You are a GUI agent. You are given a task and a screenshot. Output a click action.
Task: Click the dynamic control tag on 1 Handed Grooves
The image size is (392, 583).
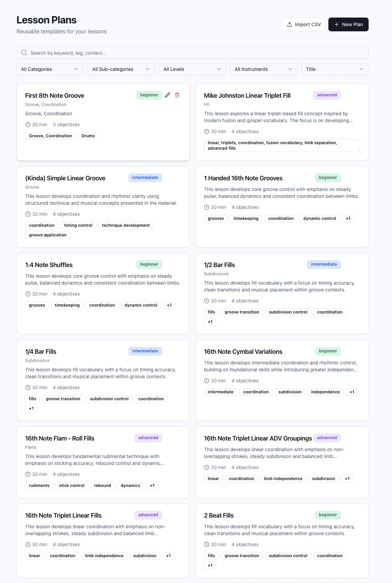(x=319, y=219)
